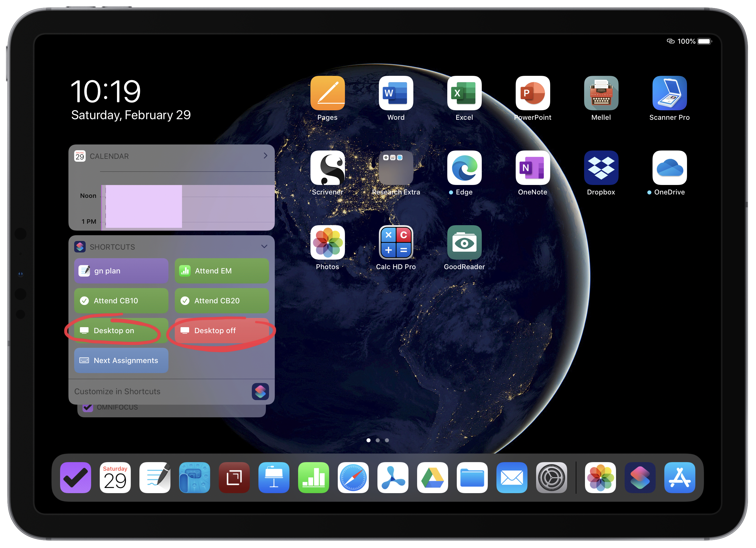Open the Research Extra folder
756x548 pixels.
(x=396, y=167)
